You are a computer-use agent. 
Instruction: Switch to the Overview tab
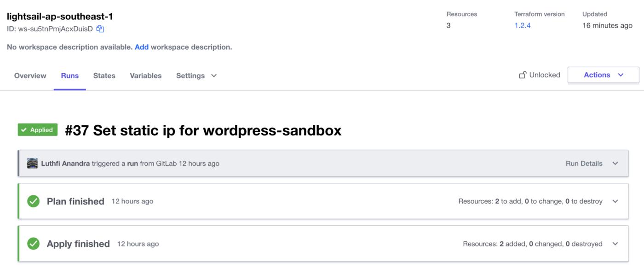29,76
